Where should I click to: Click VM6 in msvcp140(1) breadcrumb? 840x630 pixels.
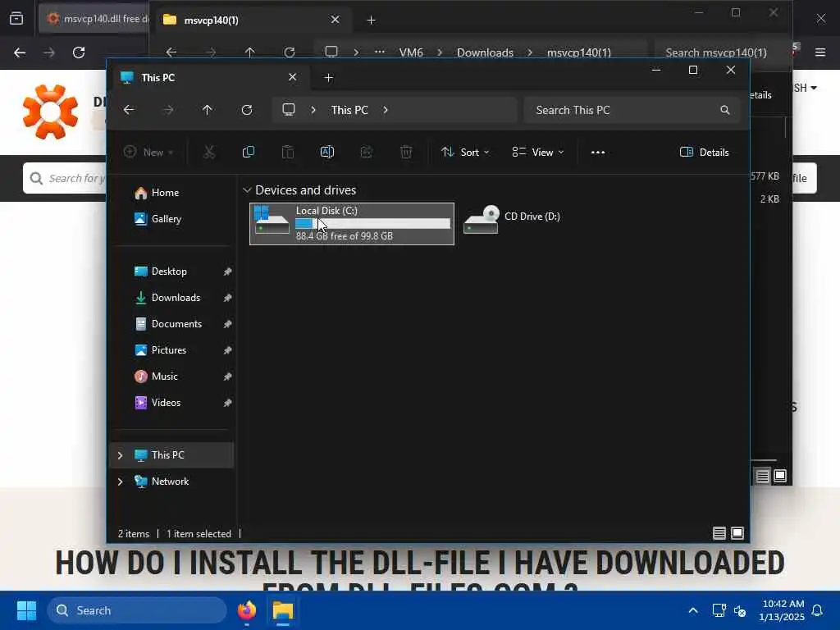pos(411,52)
